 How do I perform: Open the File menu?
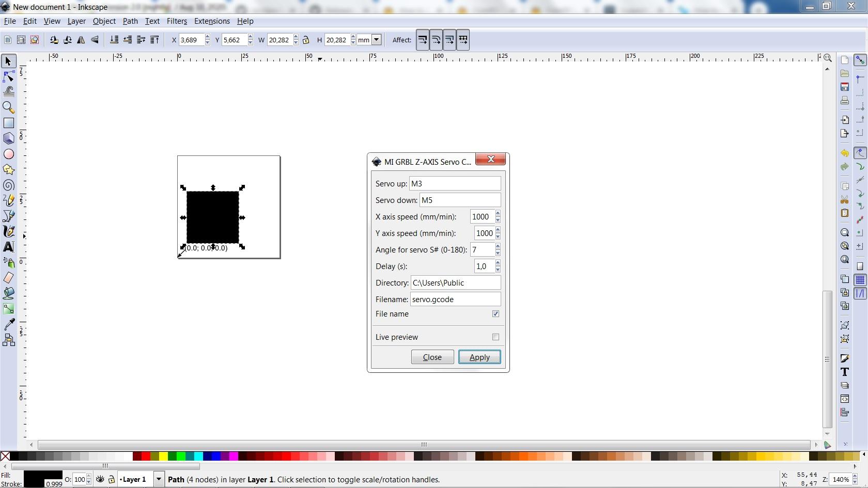coord(10,21)
